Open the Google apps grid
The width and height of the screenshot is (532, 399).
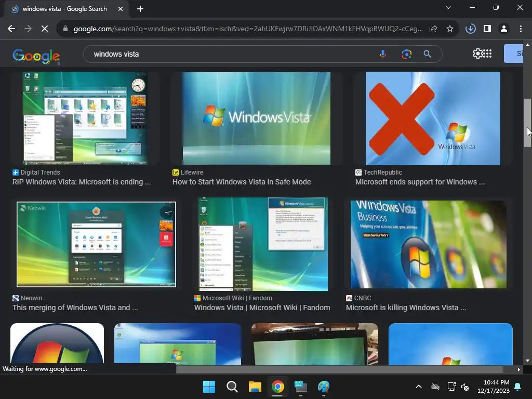click(487, 54)
